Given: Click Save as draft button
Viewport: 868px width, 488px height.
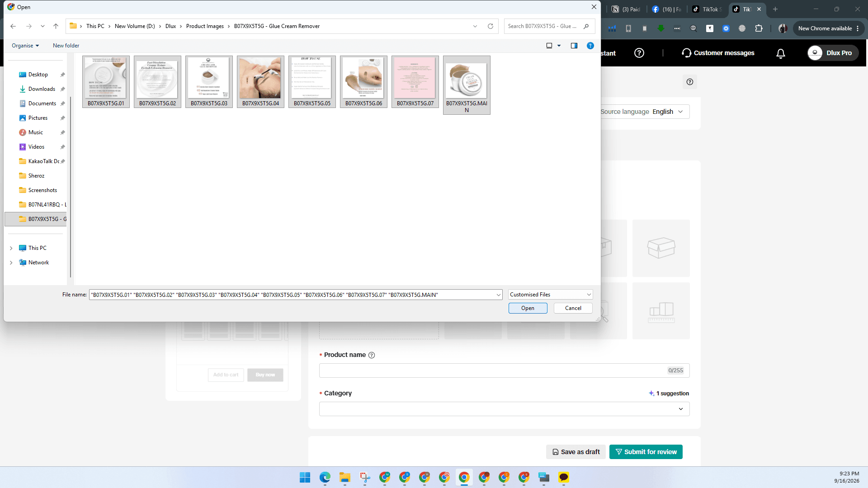Looking at the screenshot, I should (x=576, y=452).
